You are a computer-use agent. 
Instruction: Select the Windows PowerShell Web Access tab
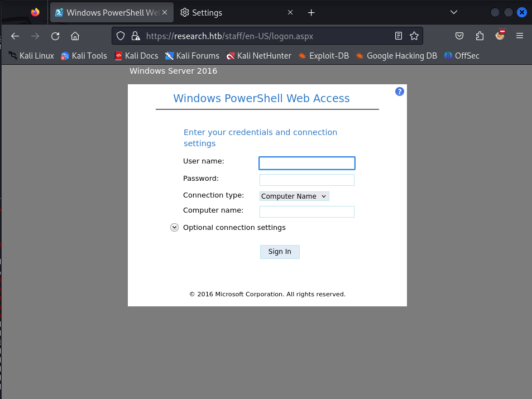tap(112, 12)
